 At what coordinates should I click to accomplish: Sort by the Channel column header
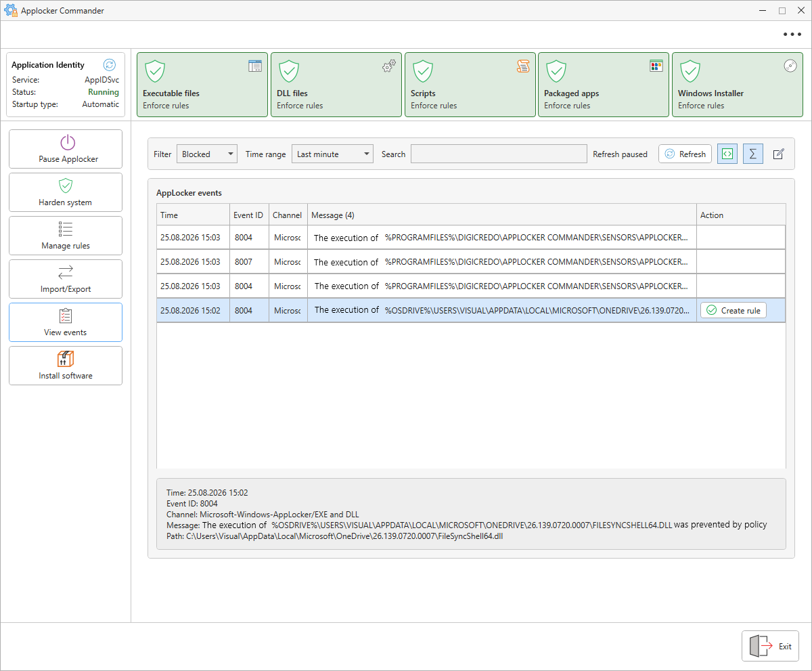(x=288, y=215)
